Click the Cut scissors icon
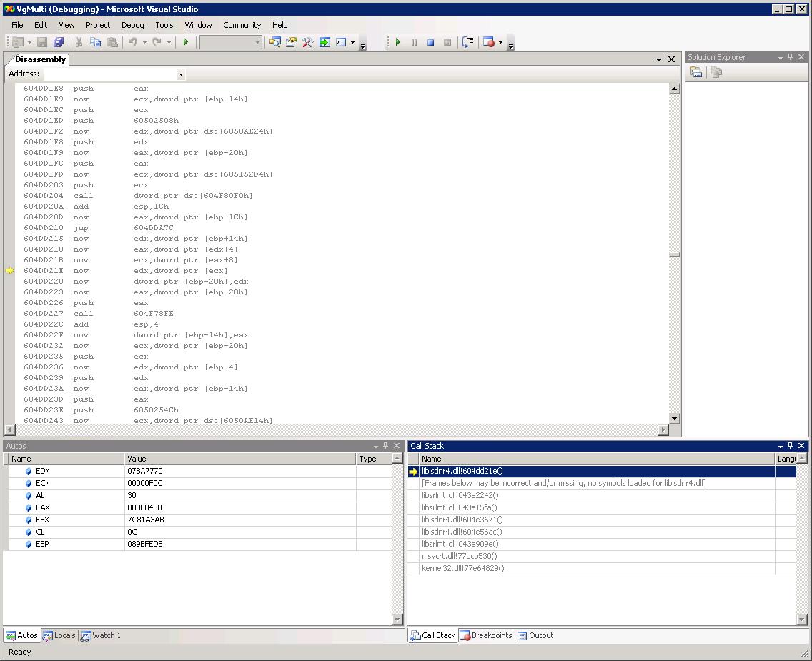Viewport: 812px width, 661px height. [x=79, y=42]
